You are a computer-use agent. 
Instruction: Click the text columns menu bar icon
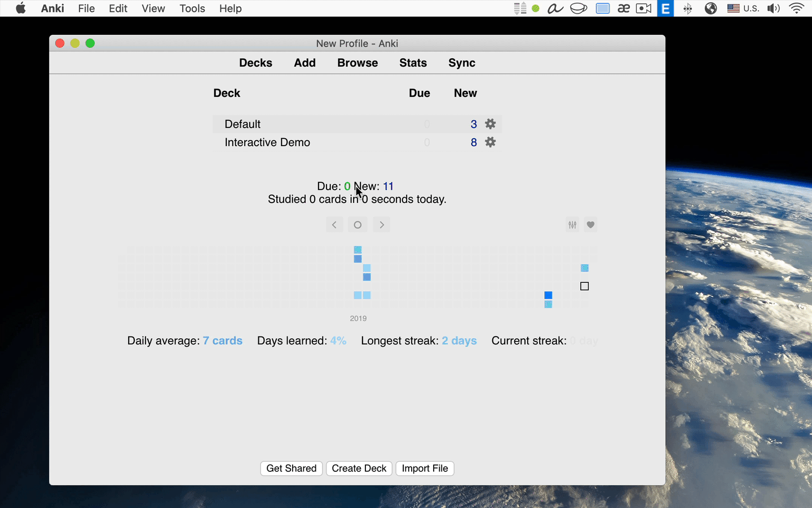pos(520,8)
